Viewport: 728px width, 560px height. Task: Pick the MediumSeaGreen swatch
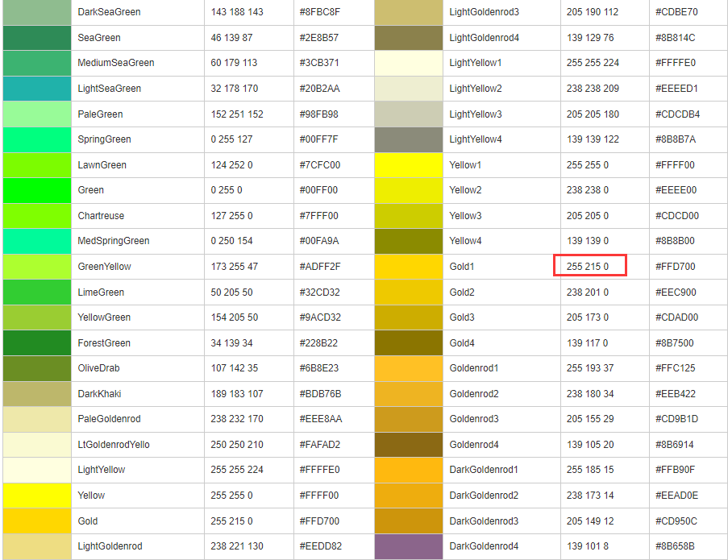[x=37, y=63]
